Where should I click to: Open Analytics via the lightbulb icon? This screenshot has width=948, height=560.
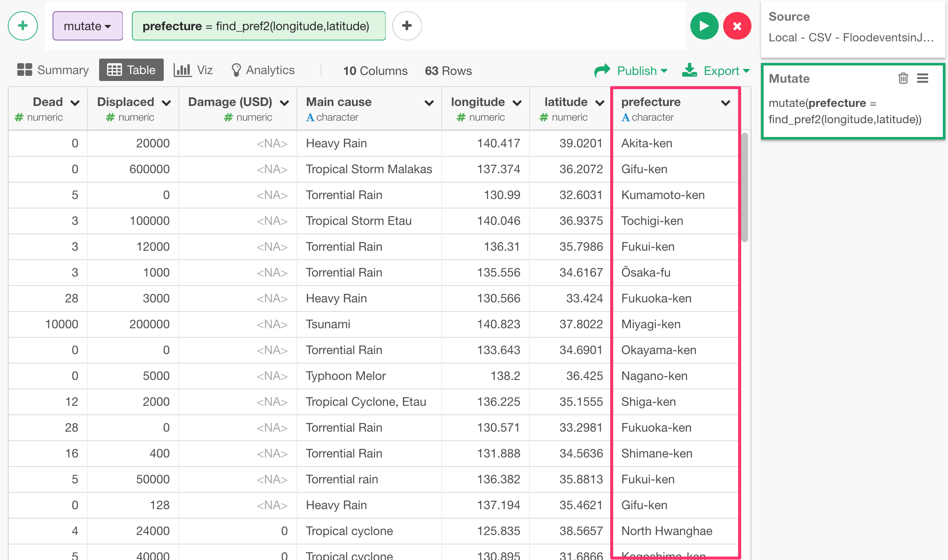[236, 69]
